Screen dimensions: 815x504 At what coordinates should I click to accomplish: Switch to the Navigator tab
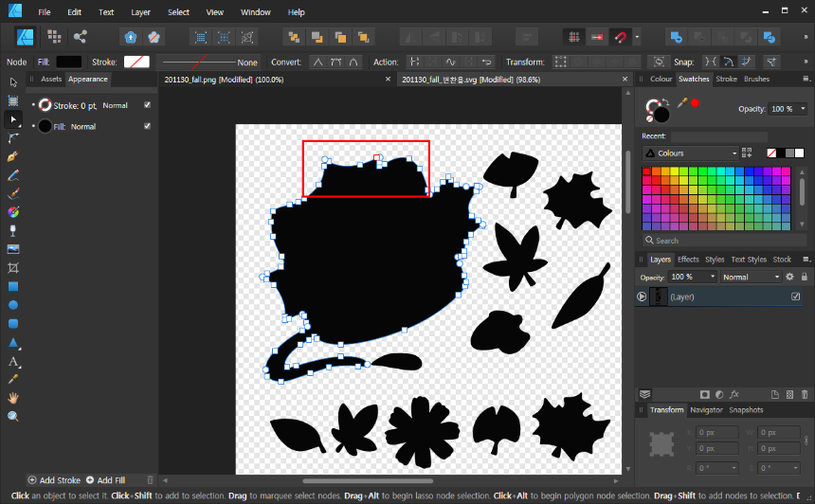(706, 410)
